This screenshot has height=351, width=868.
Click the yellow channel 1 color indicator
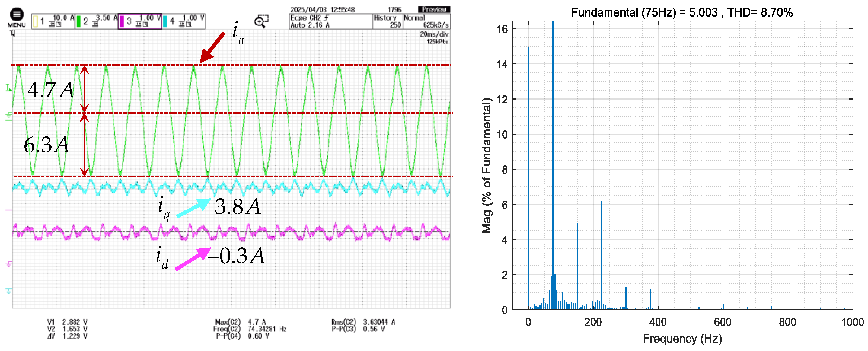35,21
